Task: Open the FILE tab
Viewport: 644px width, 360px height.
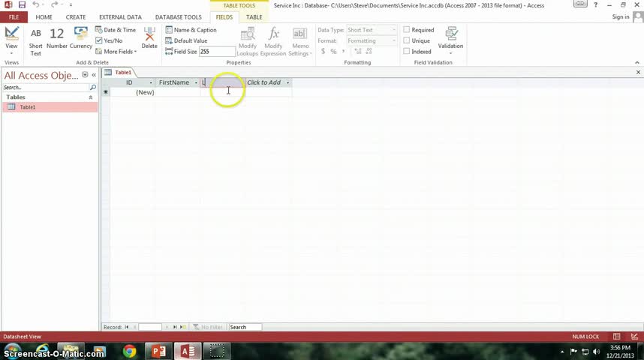Action: tap(14, 17)
